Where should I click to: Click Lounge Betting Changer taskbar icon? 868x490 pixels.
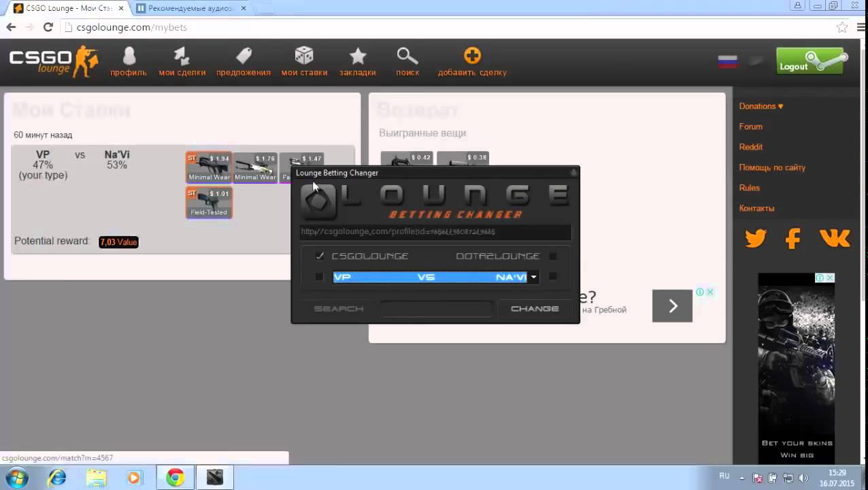click(214, 478)
